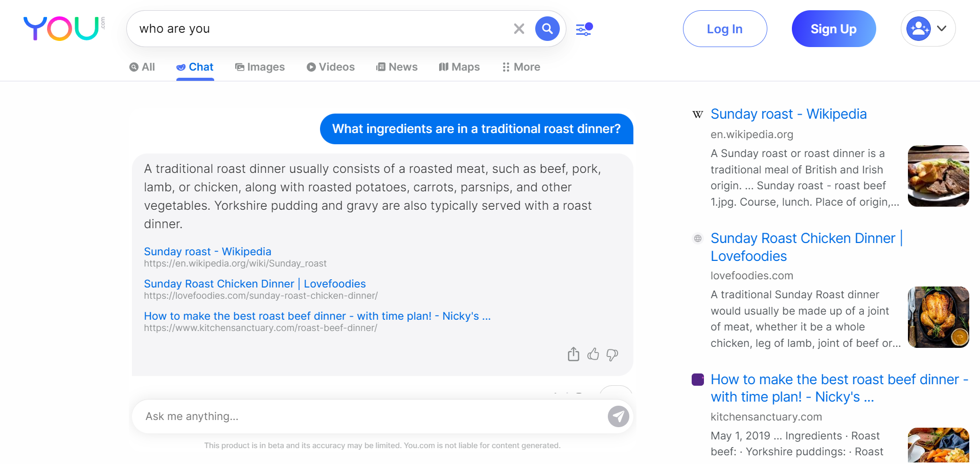Screen dimensions: 980x464
Task: Click the kitchensanctuary.com domain text
Action: pos(766,417)
